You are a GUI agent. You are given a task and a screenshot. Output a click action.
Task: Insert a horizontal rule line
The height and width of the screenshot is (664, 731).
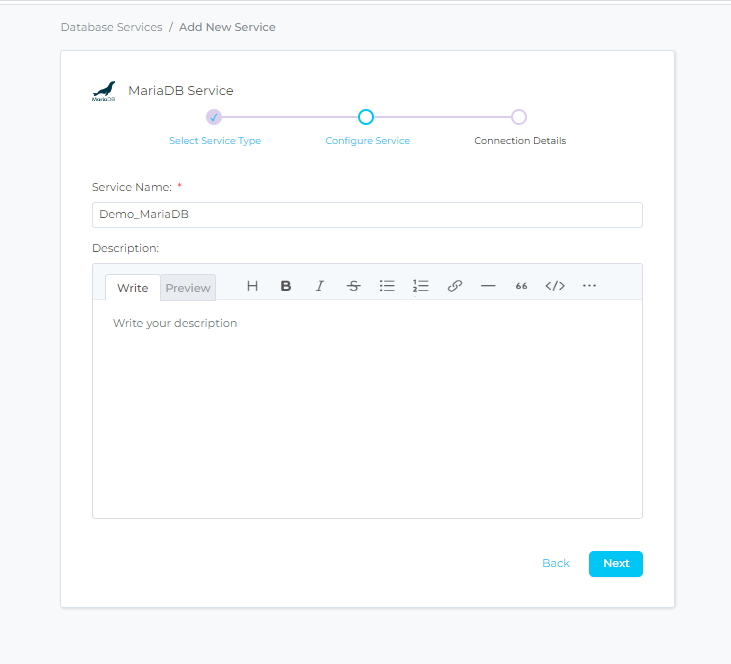point(488,286)
